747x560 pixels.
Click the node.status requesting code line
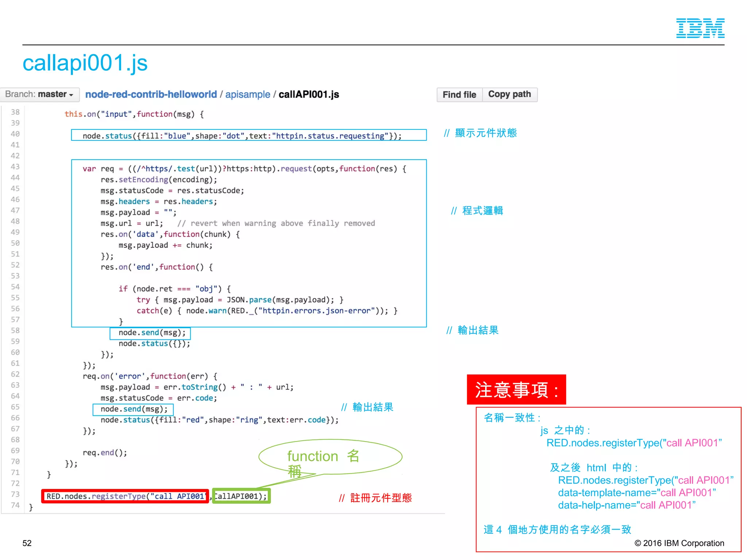242,136
